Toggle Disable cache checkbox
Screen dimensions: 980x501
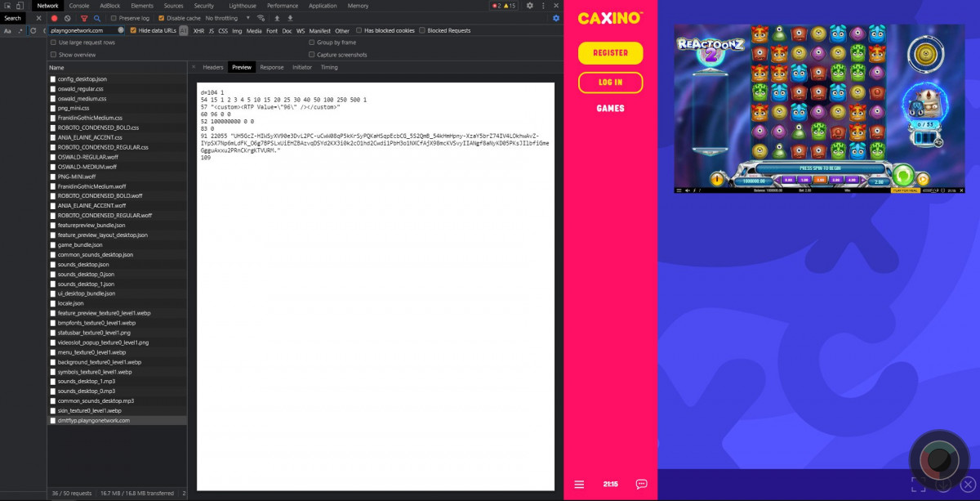tap(162, 18)
